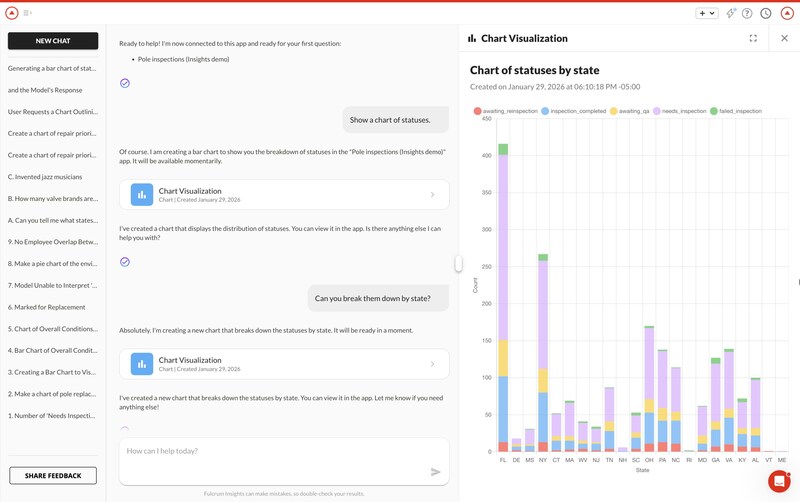800x502 pixels.
Task: Toggle awaiting_reinspection legend series
Action: click(x=506, y=111)
